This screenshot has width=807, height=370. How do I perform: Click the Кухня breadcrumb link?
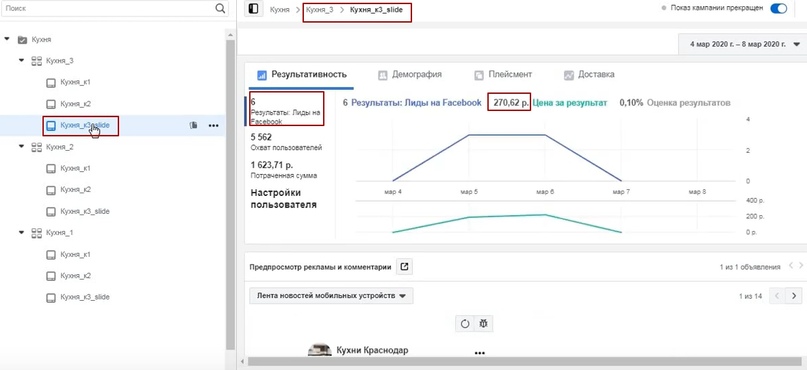279,10
